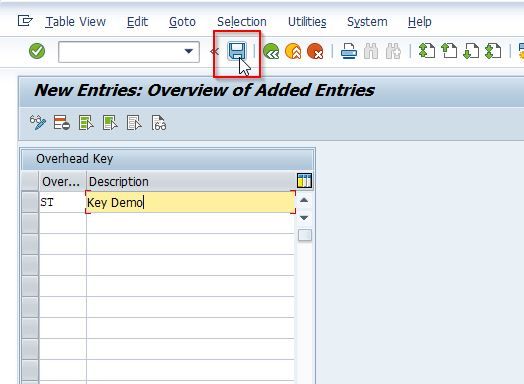Open the Selection menu

coord(242,22)
